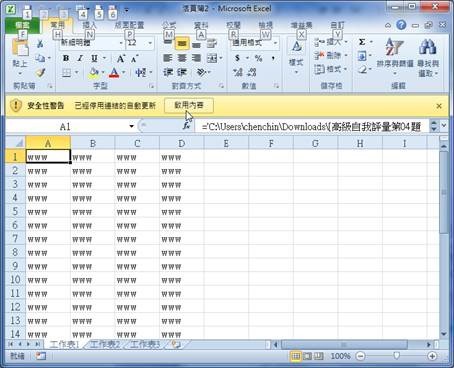
Task: Click the top align icon
Action: pos(168,43)
